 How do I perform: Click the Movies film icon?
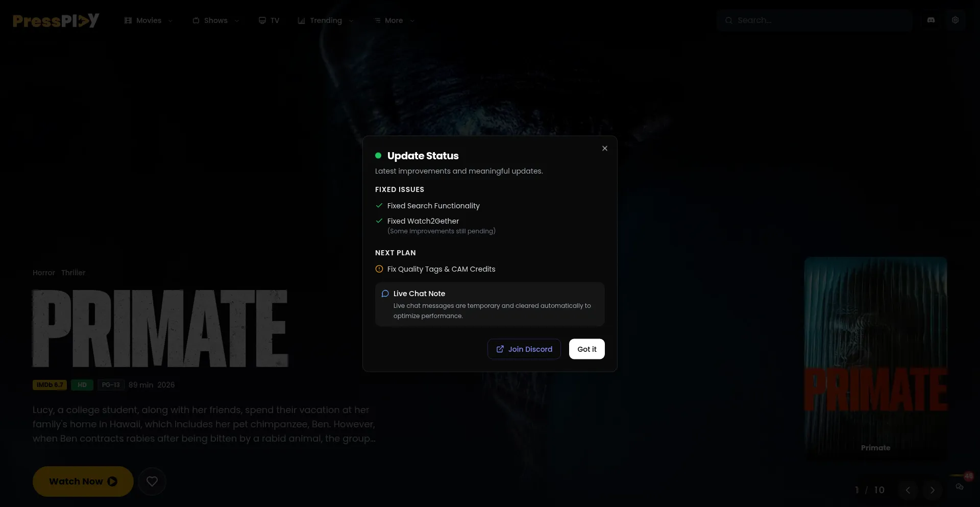point(128,20)
